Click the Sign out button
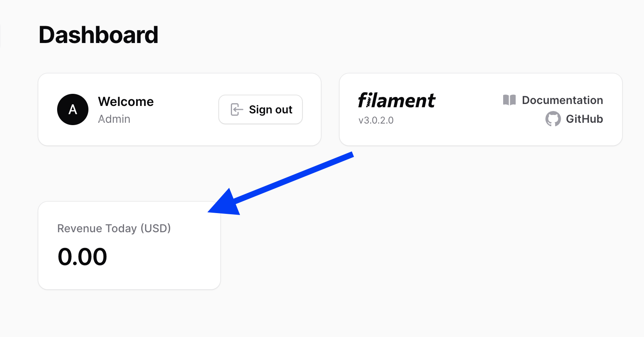The image size is (644, 337). click(x=261, y=109)
